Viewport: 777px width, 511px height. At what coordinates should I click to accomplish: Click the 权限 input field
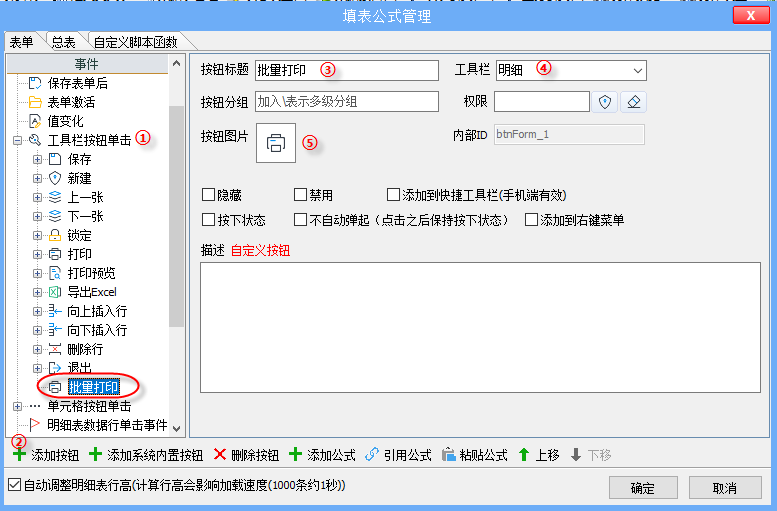[x=542, y=102]
